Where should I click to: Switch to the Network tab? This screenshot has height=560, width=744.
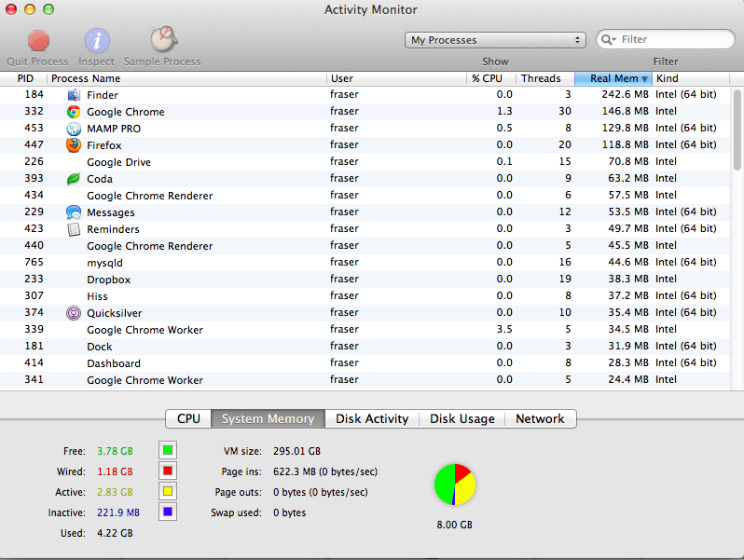click(x=541, y=418)
